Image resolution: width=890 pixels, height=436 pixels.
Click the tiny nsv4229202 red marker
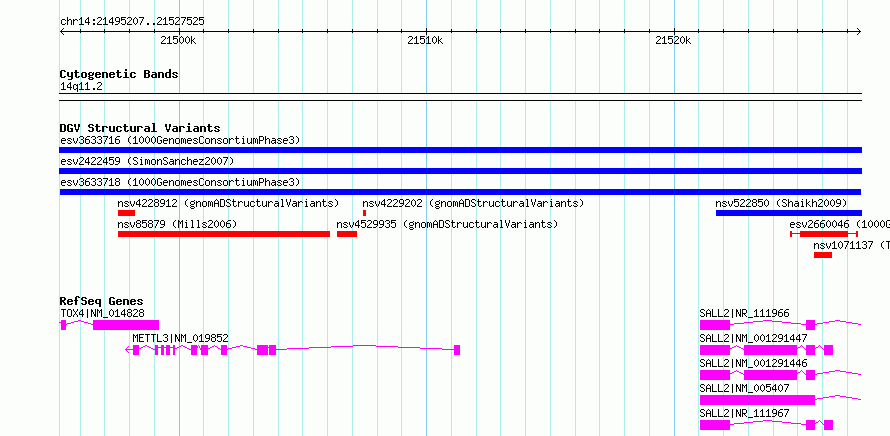(364, 213)
